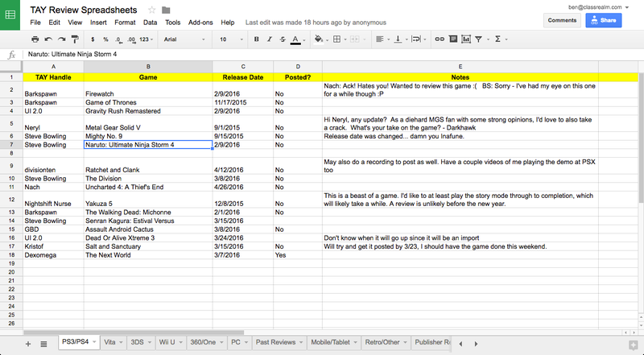
Task: Select column B header
Action: point(148,67)
